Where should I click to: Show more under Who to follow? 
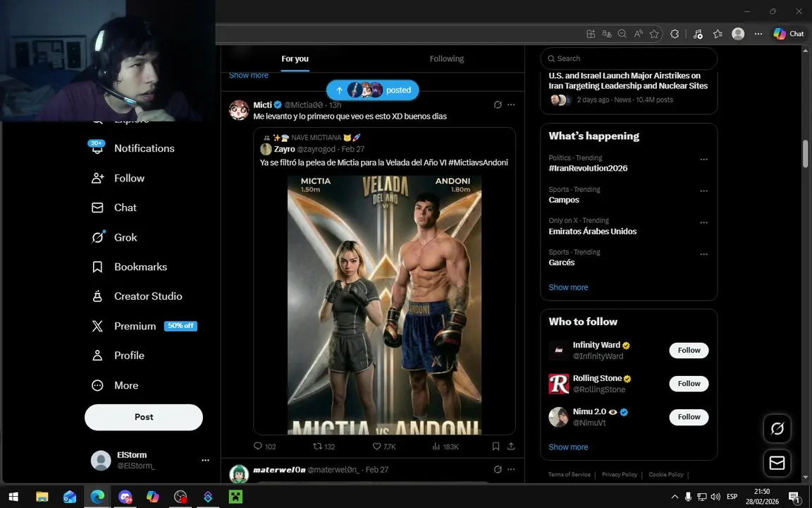568,447
